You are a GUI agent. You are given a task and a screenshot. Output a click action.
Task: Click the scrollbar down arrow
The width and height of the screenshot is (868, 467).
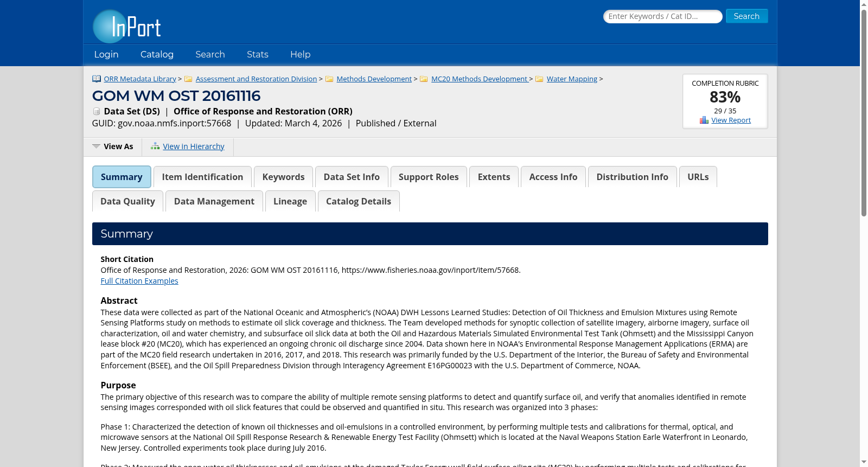(x=864, y=463)
